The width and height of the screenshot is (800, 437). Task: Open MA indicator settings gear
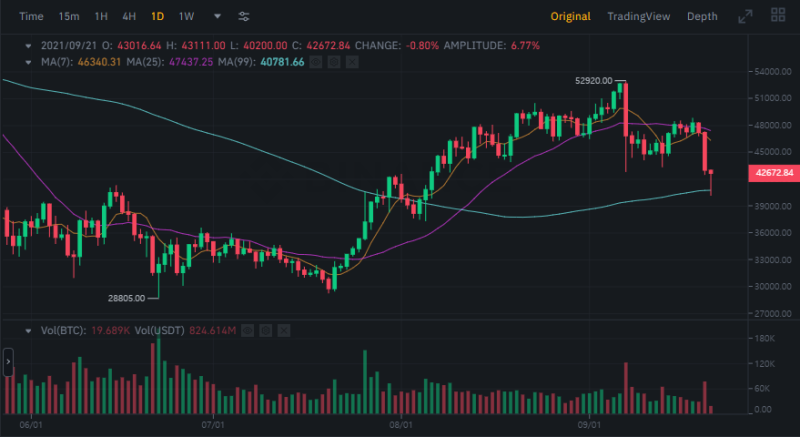point(334,62)
